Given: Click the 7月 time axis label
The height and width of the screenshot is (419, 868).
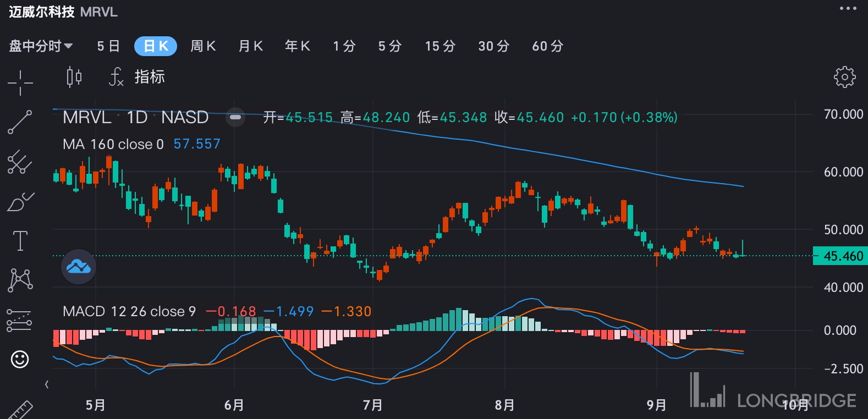Looking at the screenshot, I should point(373,405).
